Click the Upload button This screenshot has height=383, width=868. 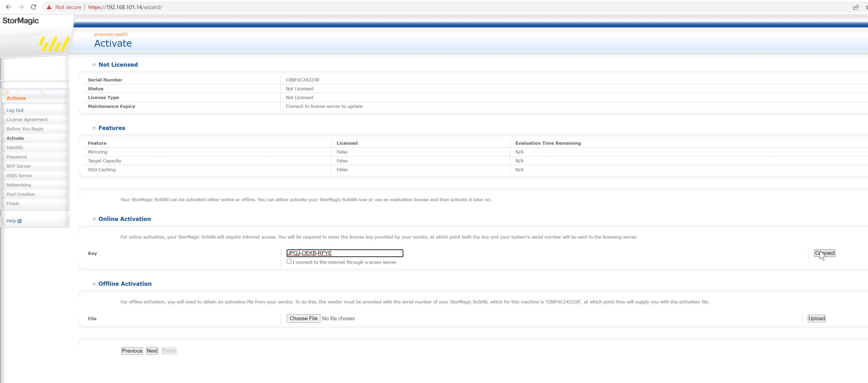coord(817,318)
